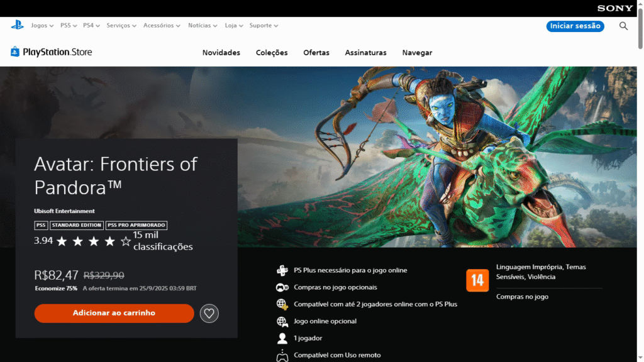Image resolution: width=644 pixels, height=362 pixels.
Task: Click the optional in-game purchases icon
Action: point(282,287)
